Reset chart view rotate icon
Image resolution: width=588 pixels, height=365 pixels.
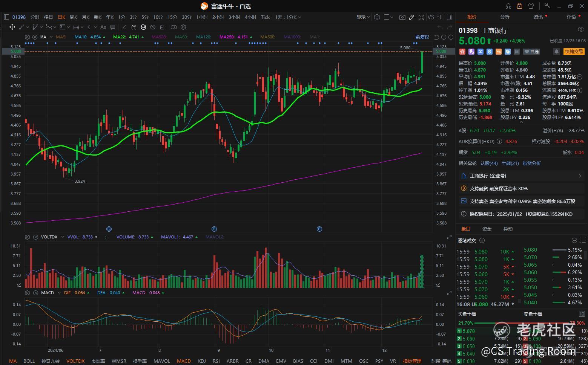(436, 37)
